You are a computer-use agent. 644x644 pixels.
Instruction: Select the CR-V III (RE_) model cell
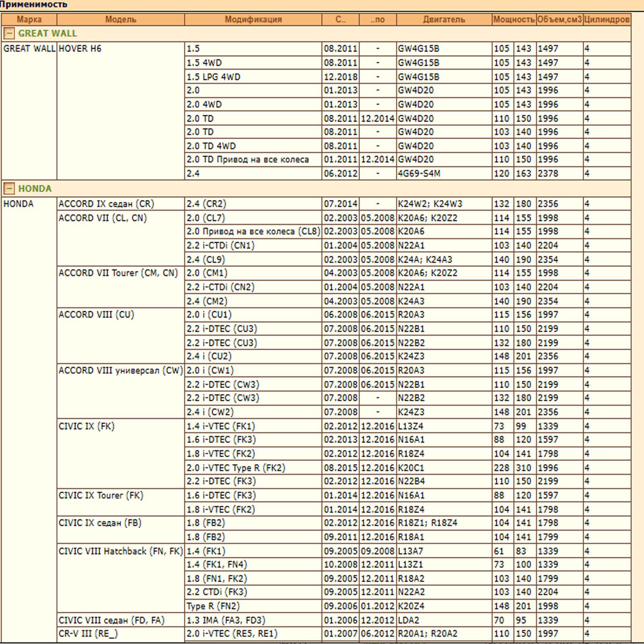pyautogui.click(x=88, y=634)
